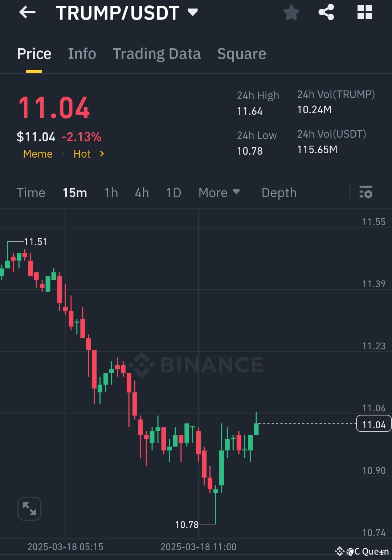The width and height of the screenshot is (392, 560).
Task: Open the Square tab
Action: (241, 53)
